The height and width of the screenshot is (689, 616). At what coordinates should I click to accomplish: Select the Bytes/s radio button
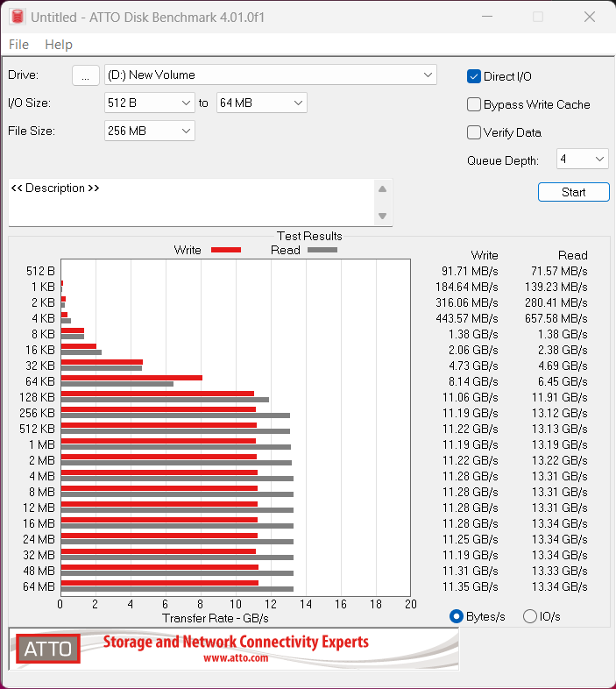coord(456,616)
